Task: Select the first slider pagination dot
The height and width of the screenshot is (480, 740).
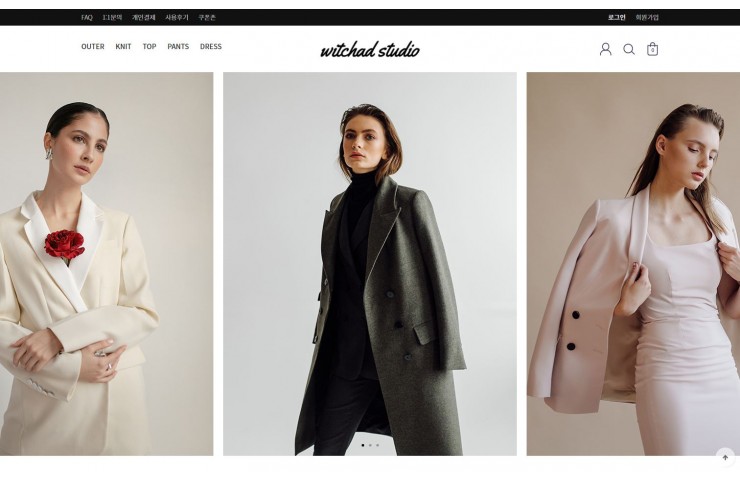Action: coord(362,445)
